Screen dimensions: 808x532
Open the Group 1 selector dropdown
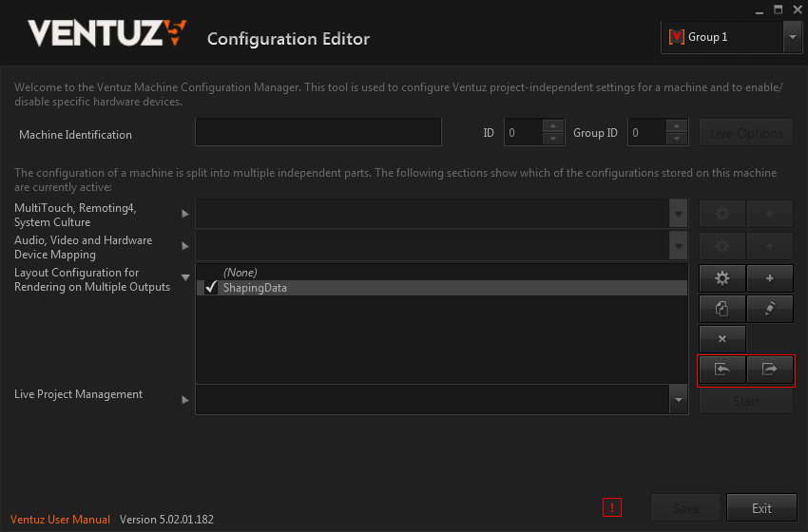pyautogui.click(x=792, y=37)
